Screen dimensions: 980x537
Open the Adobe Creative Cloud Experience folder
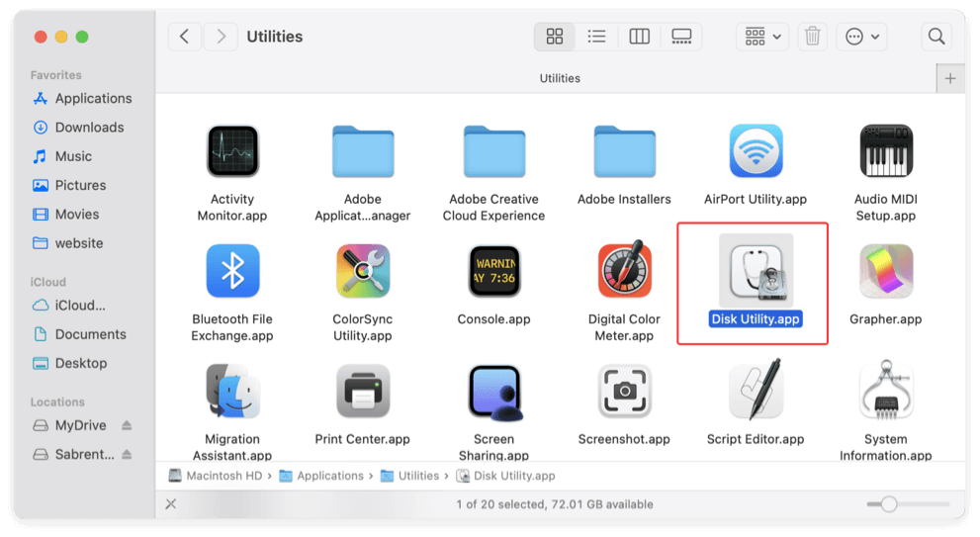(493, 151)
